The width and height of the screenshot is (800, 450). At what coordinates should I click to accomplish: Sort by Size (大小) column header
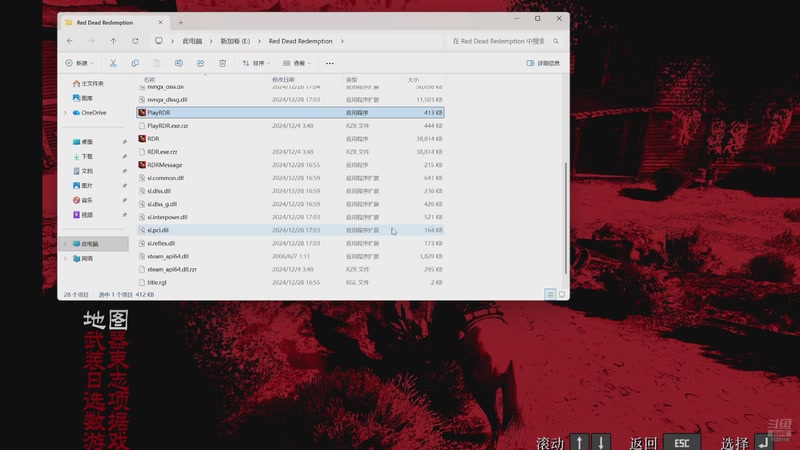click(x=413, y=80)
